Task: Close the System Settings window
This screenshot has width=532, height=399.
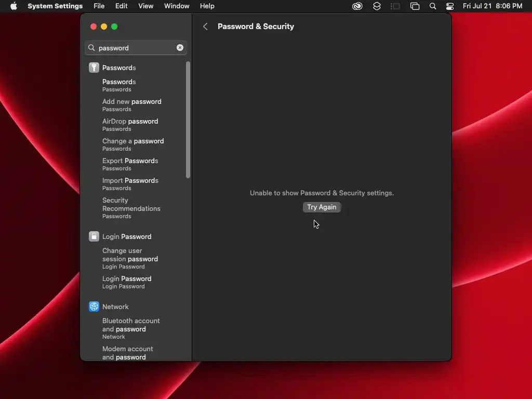Action: [x=94, y=26]
